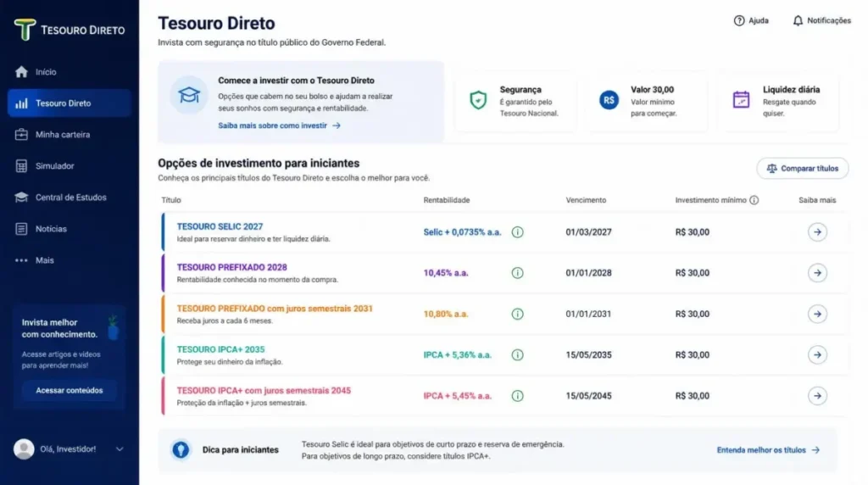Click the R$ Valor 30,00 icon

pyautogui.click(x=609, y=100)
